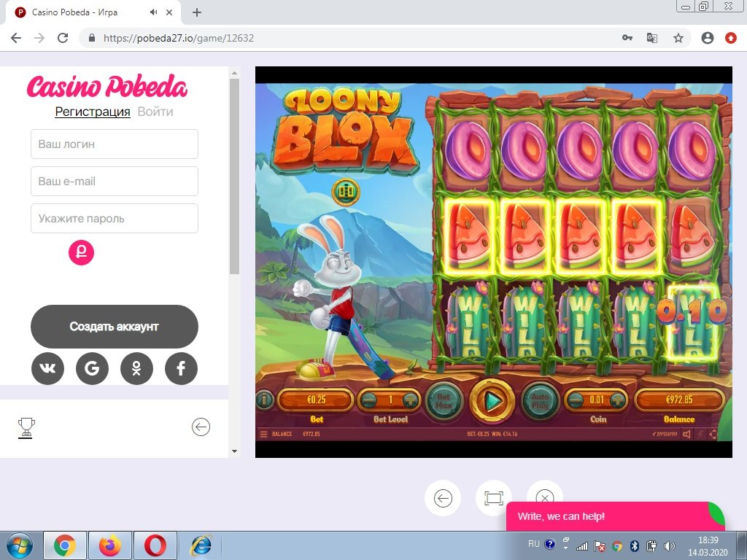Click the fullscreen frame icon below the game
Screen dimensions: 747x560
(x=493, y=498)
